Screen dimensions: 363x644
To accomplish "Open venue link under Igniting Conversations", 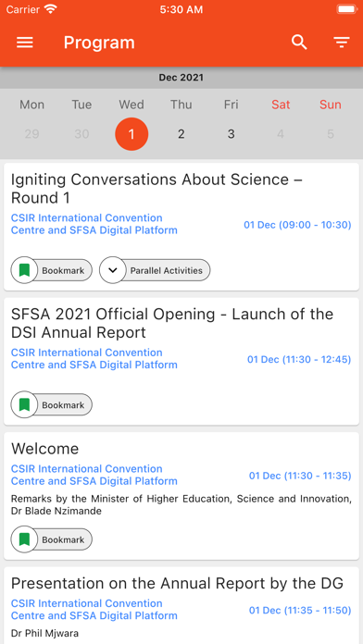I will coord(94,224).
